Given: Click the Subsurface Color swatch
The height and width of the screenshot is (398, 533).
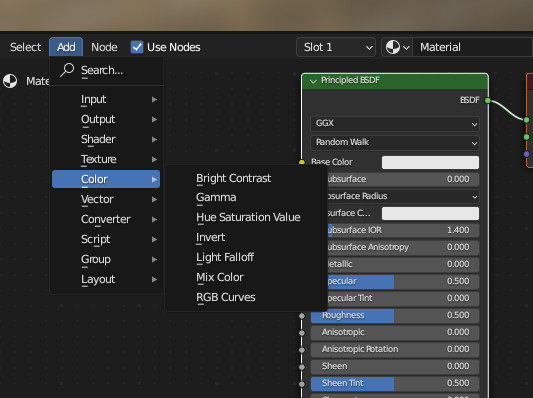Looking at the screenshot, I should pos(430,213).
